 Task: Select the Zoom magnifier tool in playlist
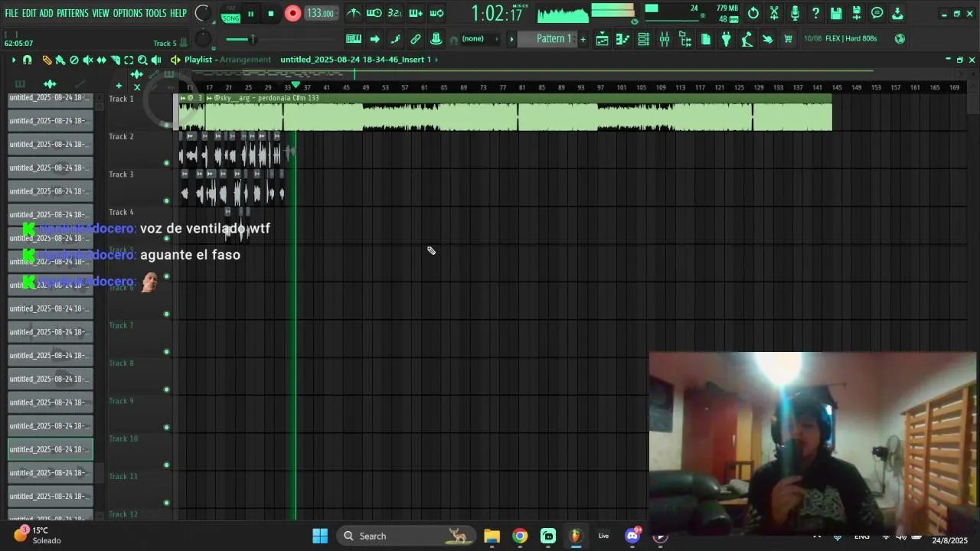click(x=142, y=60)
